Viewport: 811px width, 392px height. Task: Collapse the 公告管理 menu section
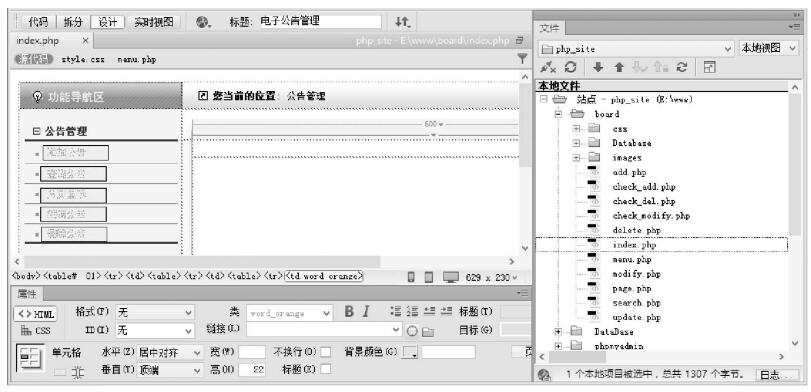pos(36,131)
